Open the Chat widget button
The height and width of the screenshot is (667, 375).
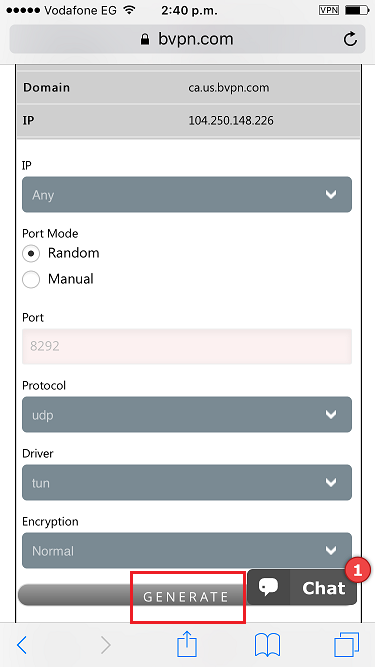pos(302,587)
